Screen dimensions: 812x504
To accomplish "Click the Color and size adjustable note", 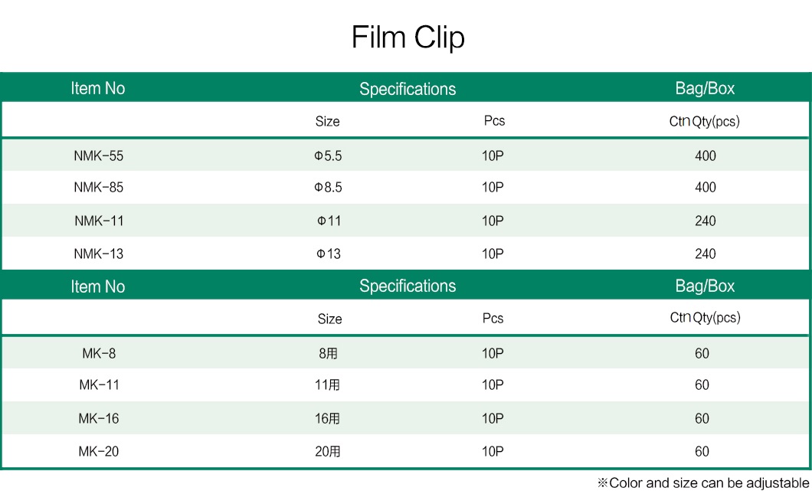I will [703, 483].
